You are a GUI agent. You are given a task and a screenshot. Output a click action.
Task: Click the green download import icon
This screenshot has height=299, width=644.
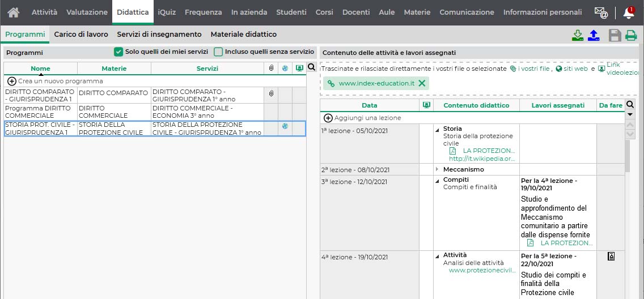pos(578,35)
